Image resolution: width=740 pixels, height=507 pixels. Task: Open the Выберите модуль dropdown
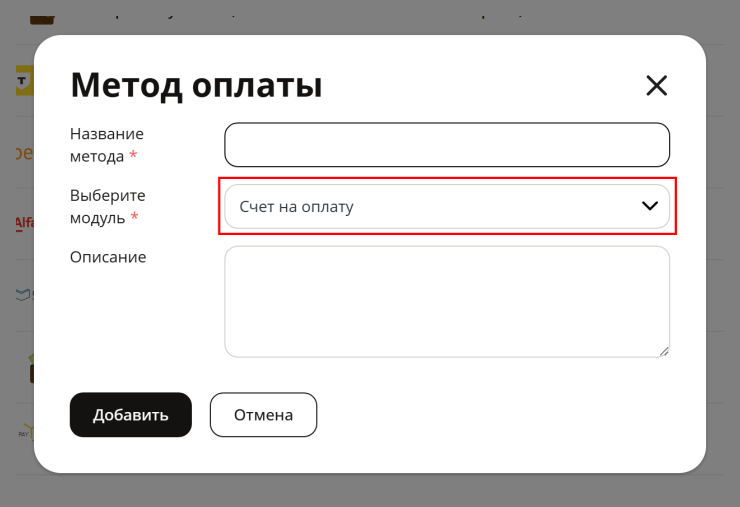(x=447, y=206)
